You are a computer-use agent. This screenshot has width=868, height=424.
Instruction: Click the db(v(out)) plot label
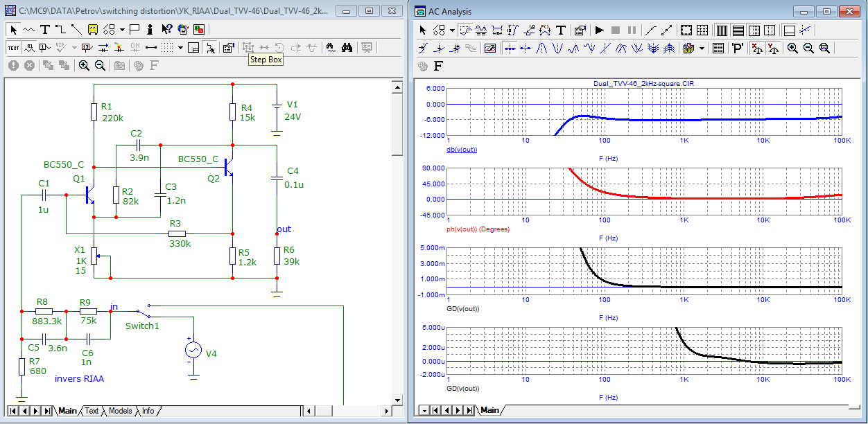(x=462, y=149)
